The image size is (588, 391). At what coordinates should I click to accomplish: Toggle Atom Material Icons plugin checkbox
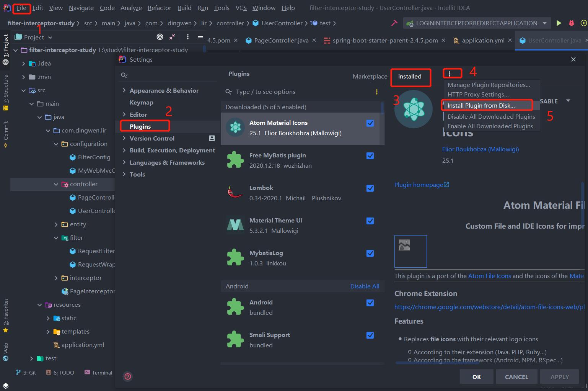coord(370,123)
